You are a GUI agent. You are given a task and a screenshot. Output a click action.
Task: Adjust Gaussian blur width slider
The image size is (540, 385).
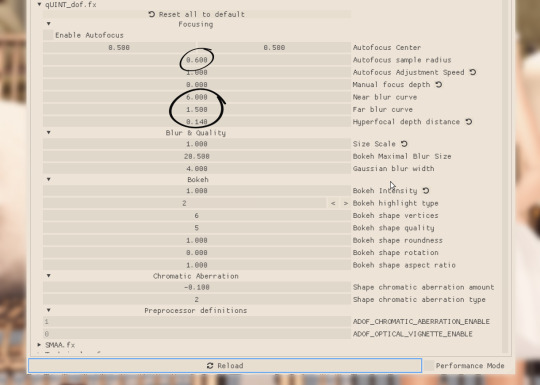(197, 169)
